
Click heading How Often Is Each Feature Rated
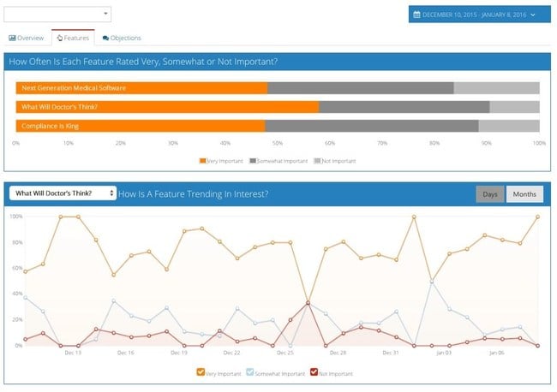tap(143, 62)
